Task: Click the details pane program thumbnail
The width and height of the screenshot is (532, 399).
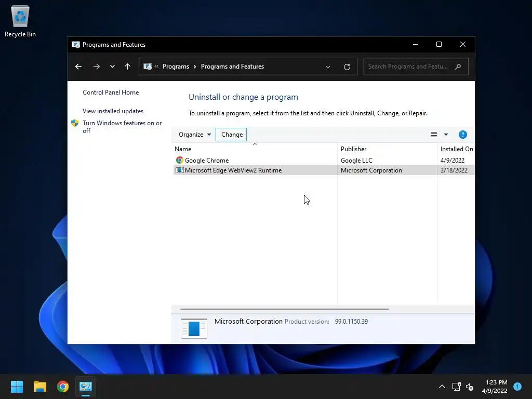Action: pyautogui.click(x=194, y=328)
